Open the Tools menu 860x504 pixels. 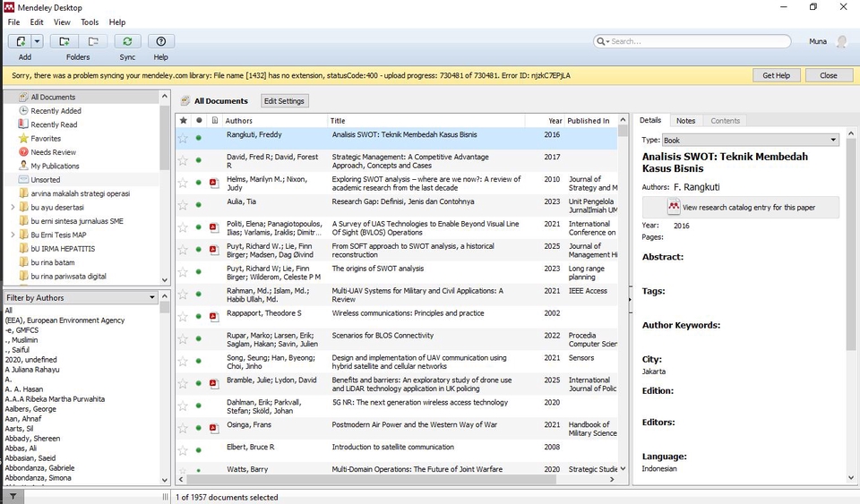90,21
